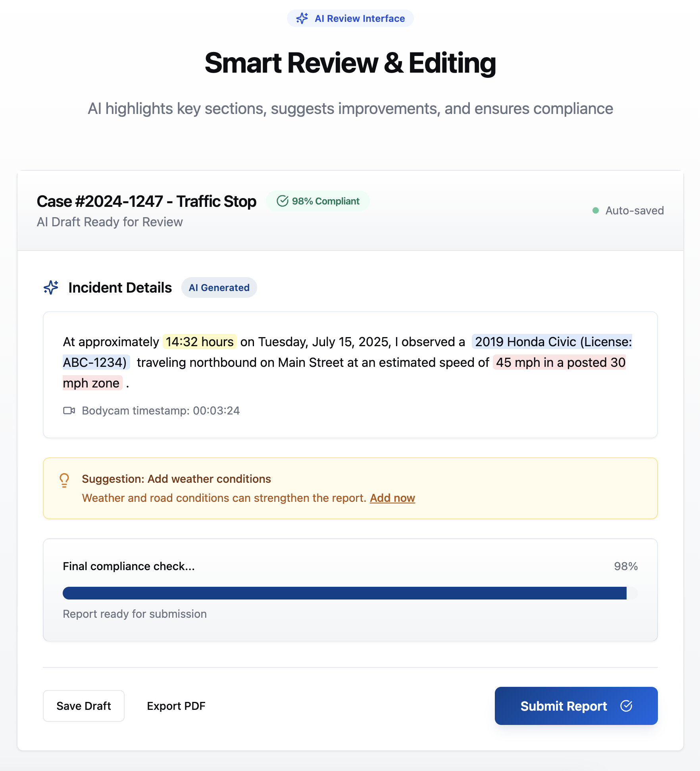Export the report as PDF
Viewport: 700px width, 771px height.
click(x=176, y=706)
